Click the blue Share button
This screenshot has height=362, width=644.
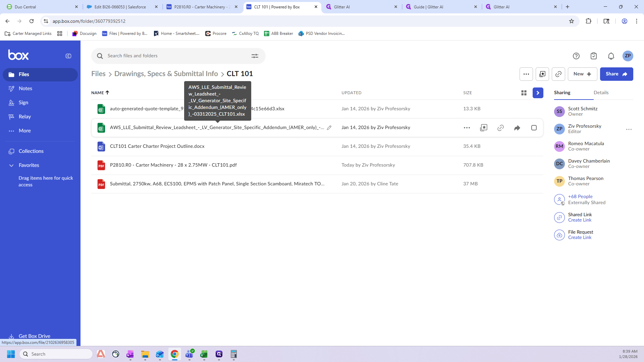(616, 74)
